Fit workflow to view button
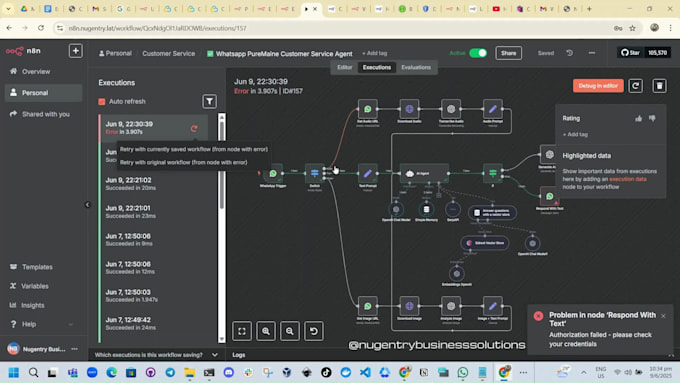The width and height of the screenshot is (680, 383). [x=242, y=331]
